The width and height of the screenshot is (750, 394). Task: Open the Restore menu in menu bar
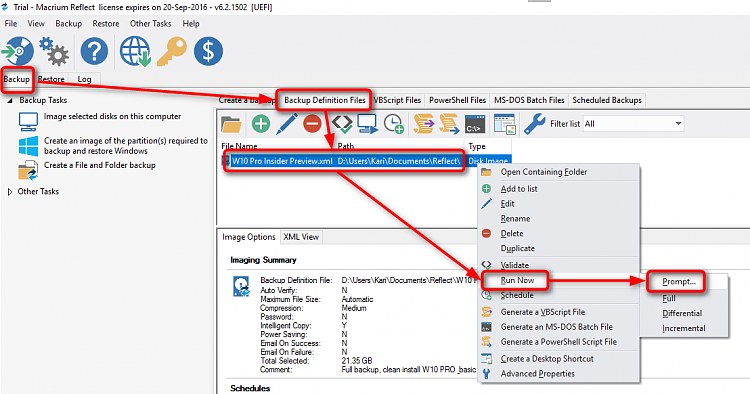[x=106, y=23]
